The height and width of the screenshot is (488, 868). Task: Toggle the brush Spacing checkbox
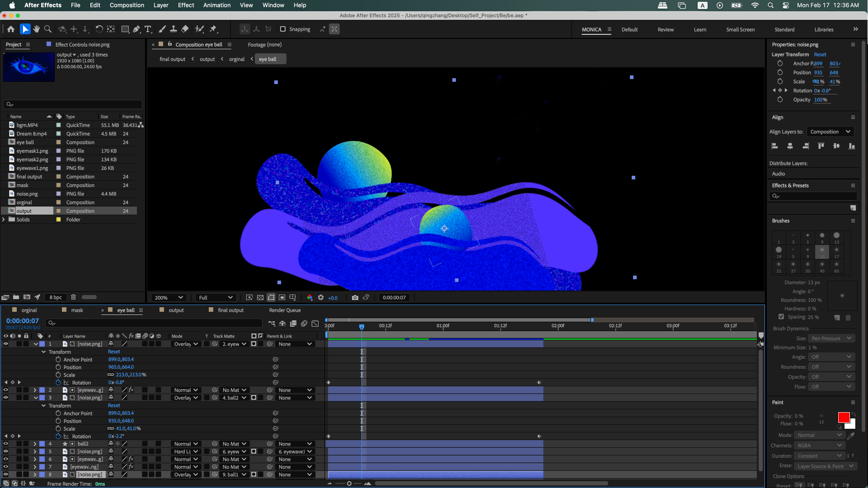[x=781, y=317]
